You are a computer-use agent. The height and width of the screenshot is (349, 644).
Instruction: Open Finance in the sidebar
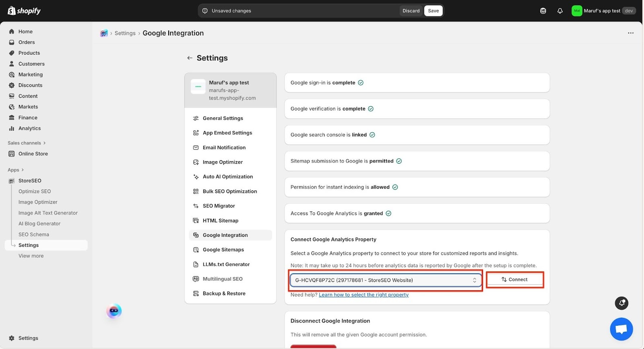(28, 117)
